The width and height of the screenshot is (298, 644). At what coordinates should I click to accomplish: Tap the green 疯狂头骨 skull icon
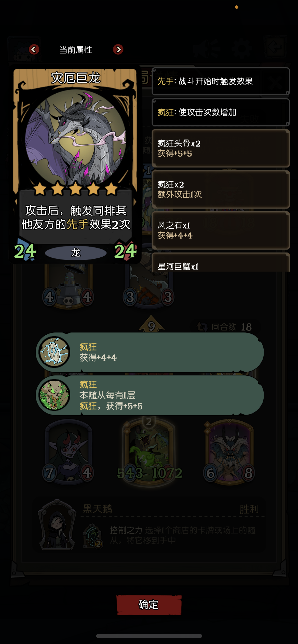(54, 395)
